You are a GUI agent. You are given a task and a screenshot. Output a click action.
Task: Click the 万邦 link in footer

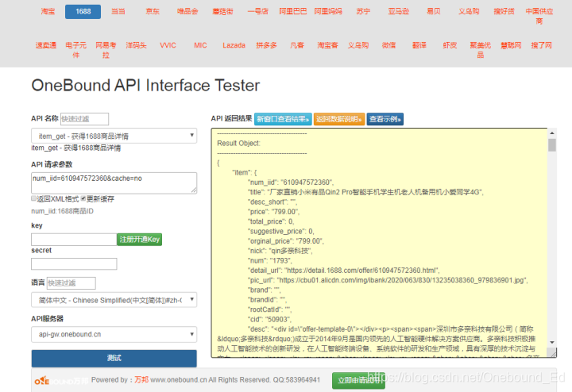point(141,380)
